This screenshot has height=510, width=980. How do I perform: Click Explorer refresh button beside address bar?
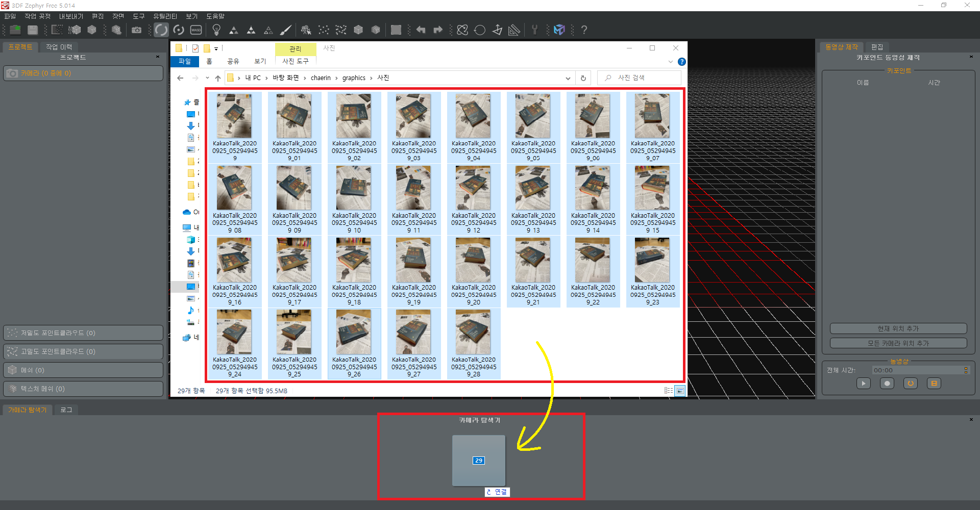pos(583,78)
